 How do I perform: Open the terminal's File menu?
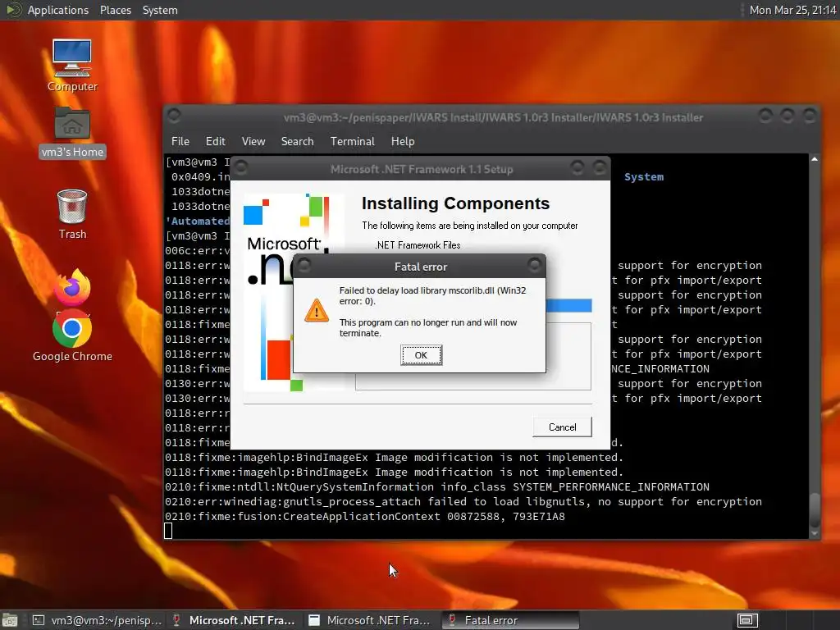click(180, 141)
